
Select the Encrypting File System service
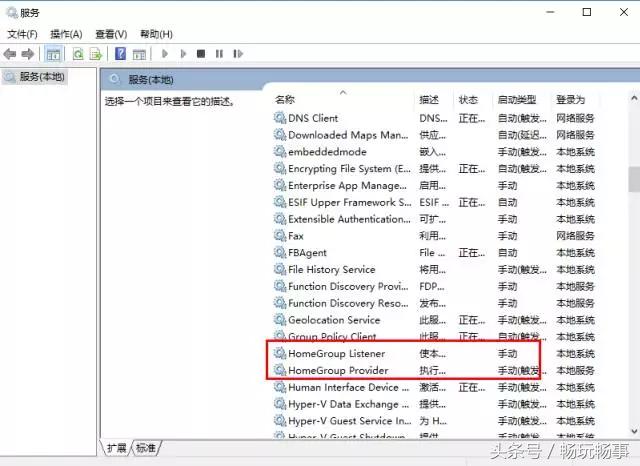(x=433, y=169)
